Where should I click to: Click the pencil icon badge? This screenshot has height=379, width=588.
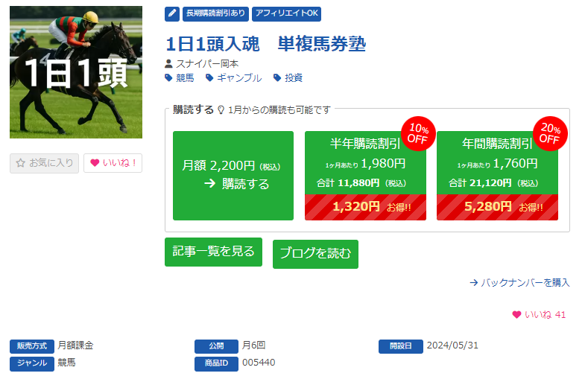172,13
